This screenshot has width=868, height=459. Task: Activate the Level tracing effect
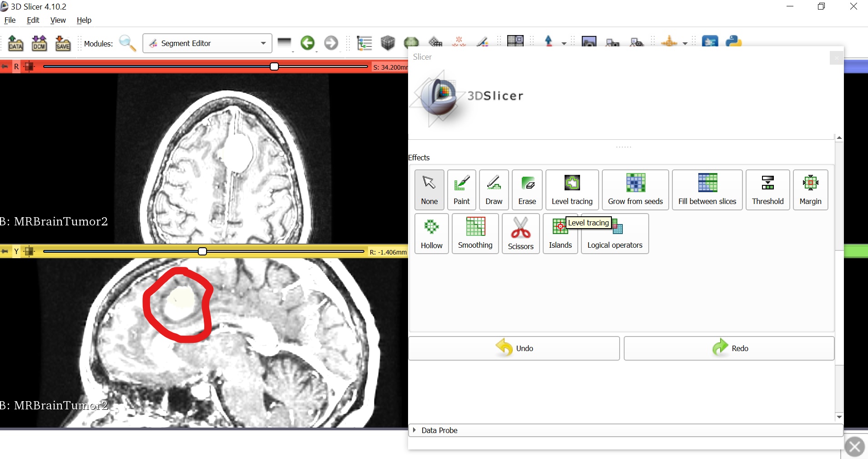tap(572, 190)
